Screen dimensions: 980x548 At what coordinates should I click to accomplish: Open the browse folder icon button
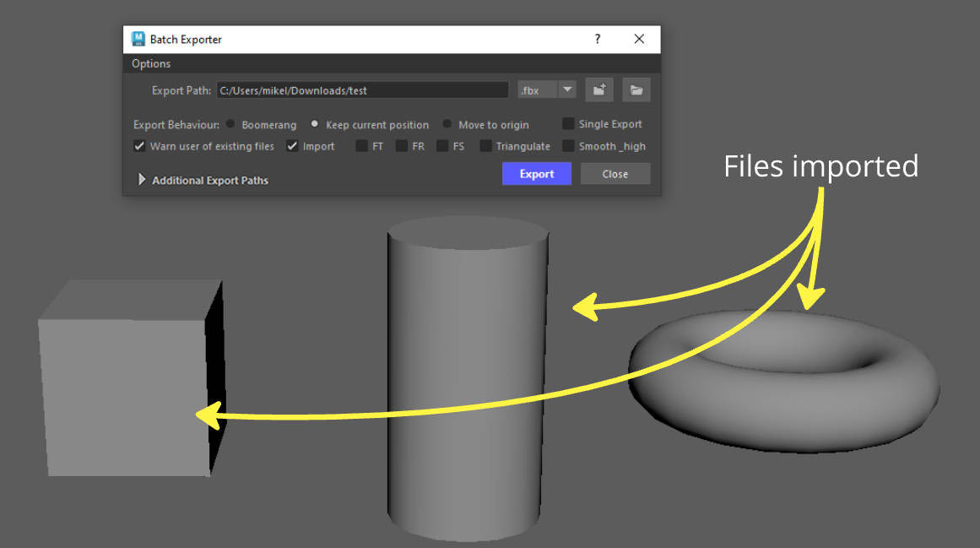coord(636,90)
